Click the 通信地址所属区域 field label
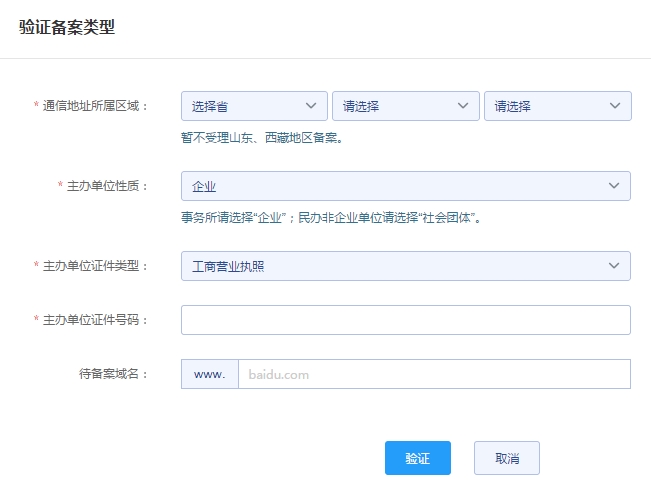Viewport: 651px width, 486px height. [x=95, y=106]
